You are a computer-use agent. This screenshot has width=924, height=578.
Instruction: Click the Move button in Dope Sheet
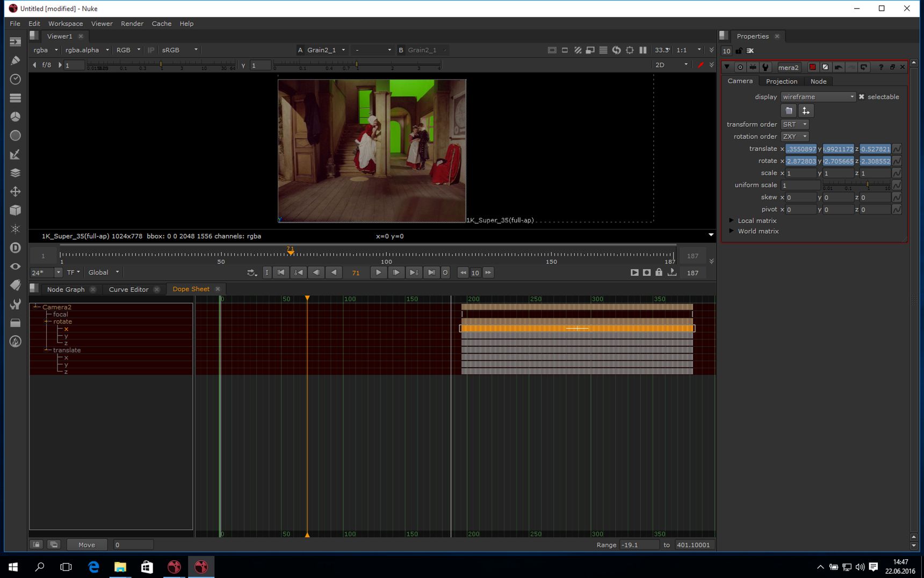click(x=86, y=545)
